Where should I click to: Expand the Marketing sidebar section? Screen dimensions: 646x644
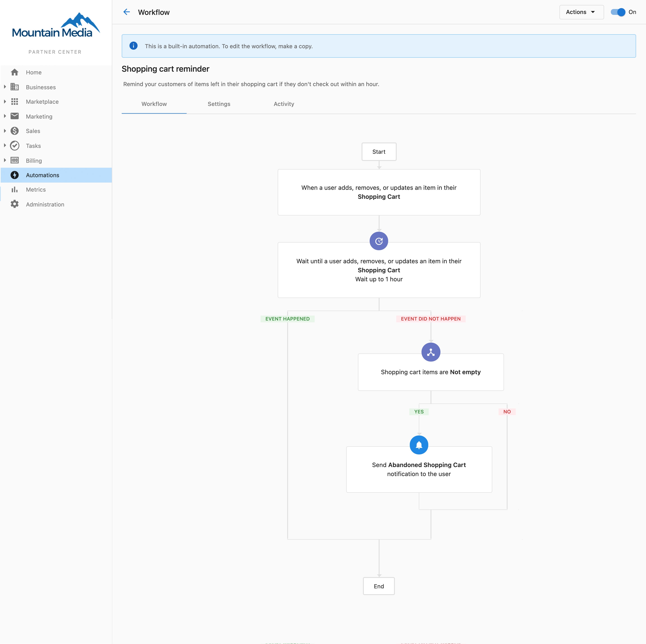[5, 116]
